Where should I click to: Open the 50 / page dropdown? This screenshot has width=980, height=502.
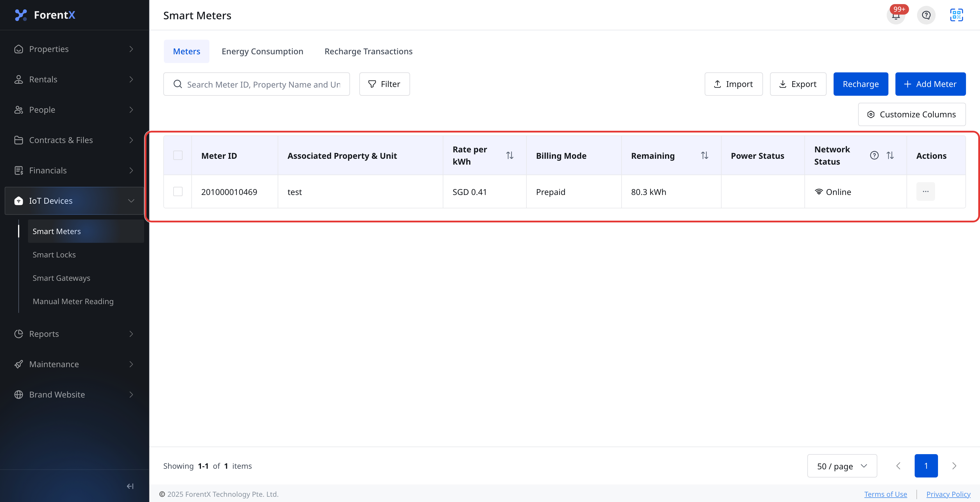point(842,466)
